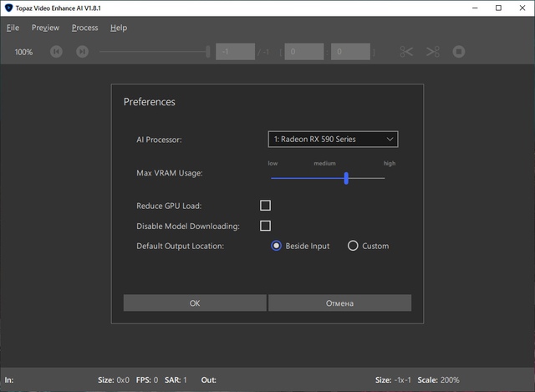Viewport: 535px width, 392px height.
Task: Click the scissors trim icon
Action: tap(407, 52)
